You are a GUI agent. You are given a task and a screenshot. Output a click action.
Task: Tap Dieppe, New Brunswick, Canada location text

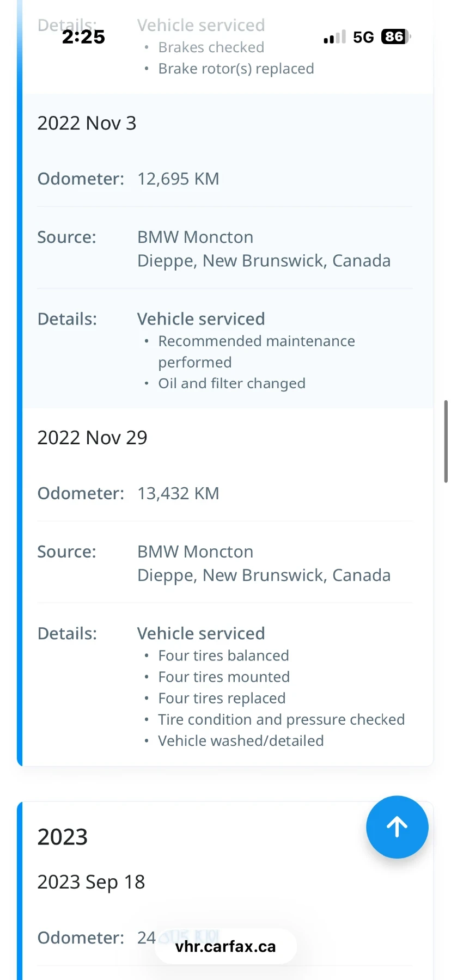click(264, 260)
